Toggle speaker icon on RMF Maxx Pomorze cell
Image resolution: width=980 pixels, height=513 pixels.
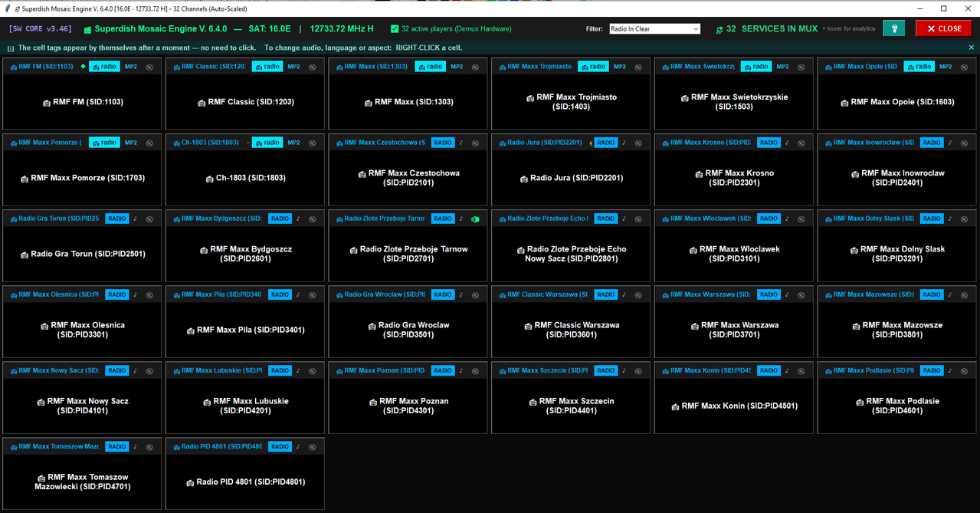[149, 143]
